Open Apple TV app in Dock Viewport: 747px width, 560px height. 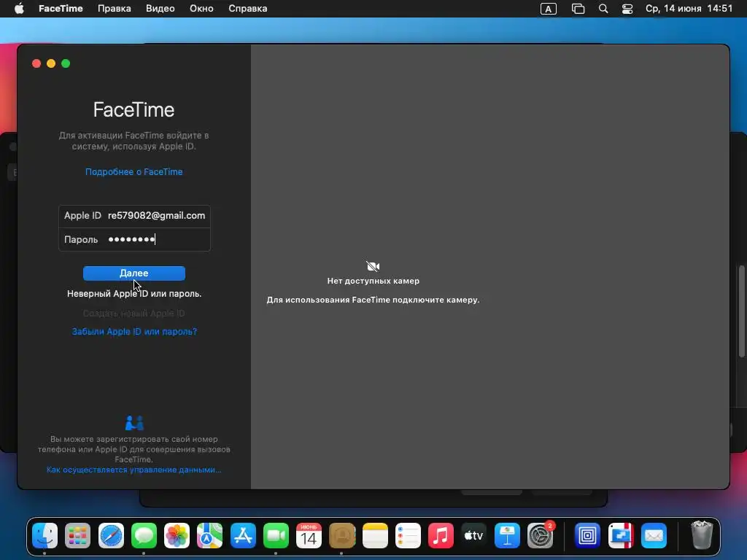coord(474,535)
